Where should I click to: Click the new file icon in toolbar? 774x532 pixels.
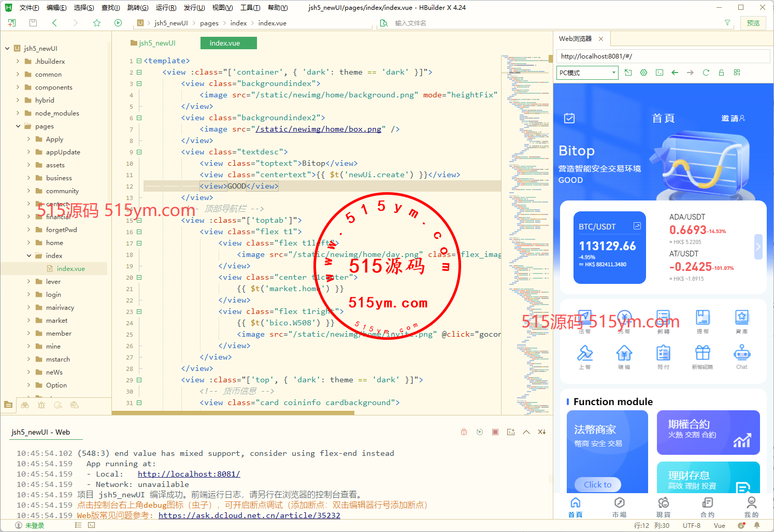[x=12, y=23]
